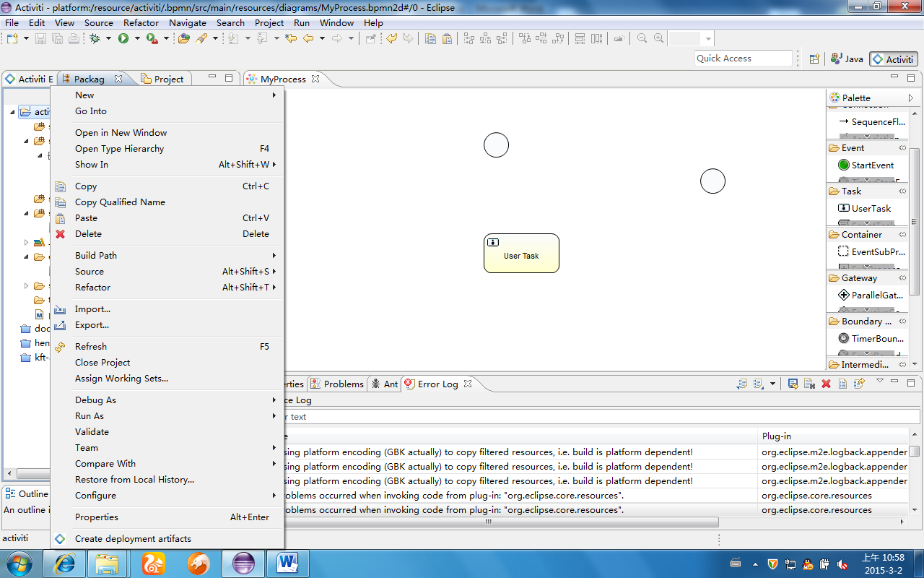Switch to the Problems tab
This screenshot has width=924, height=578.
click(337, 384)
